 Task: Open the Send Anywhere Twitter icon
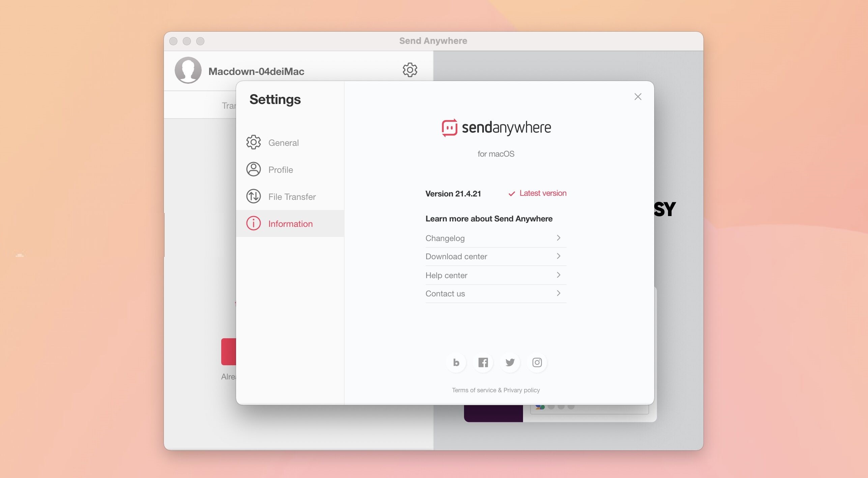[509, 362]
